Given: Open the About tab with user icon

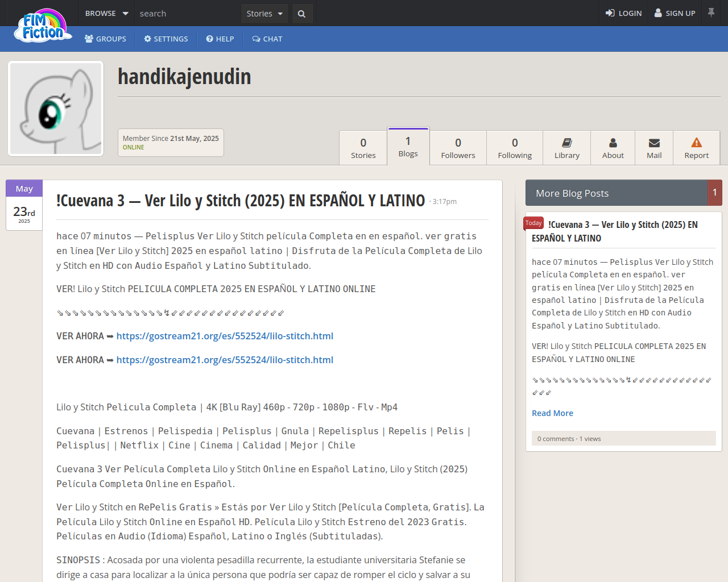Looking at the screenshot, I should tap(613, 148).
